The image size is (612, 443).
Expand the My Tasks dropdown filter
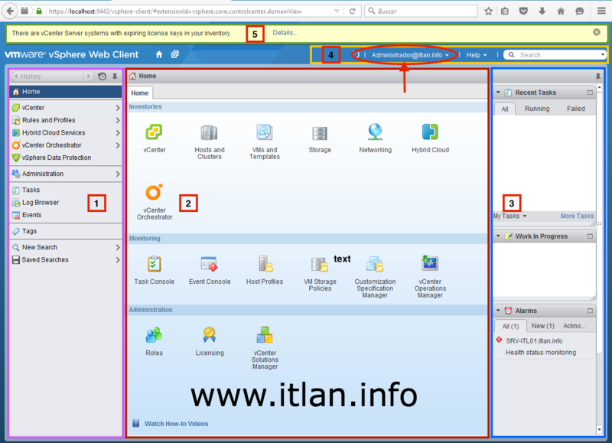coord(510,216)
